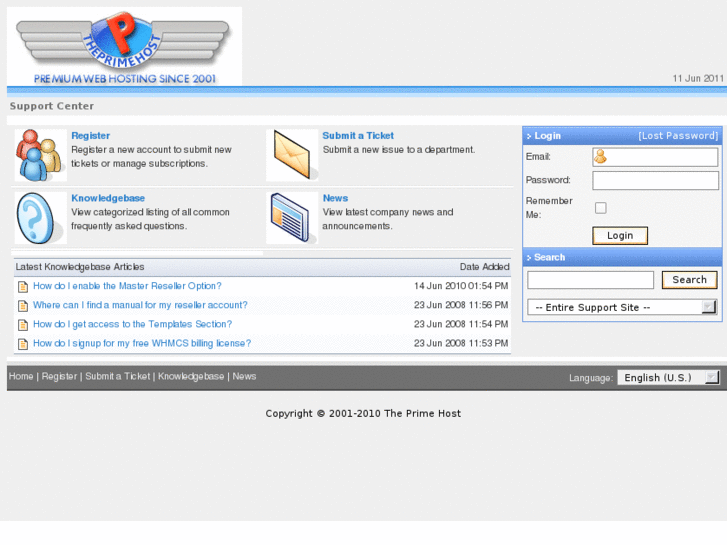This screenshot has width=727, height=545.
Task: Go to Submit a Ticket in footer menu
Action: [118, 376]
